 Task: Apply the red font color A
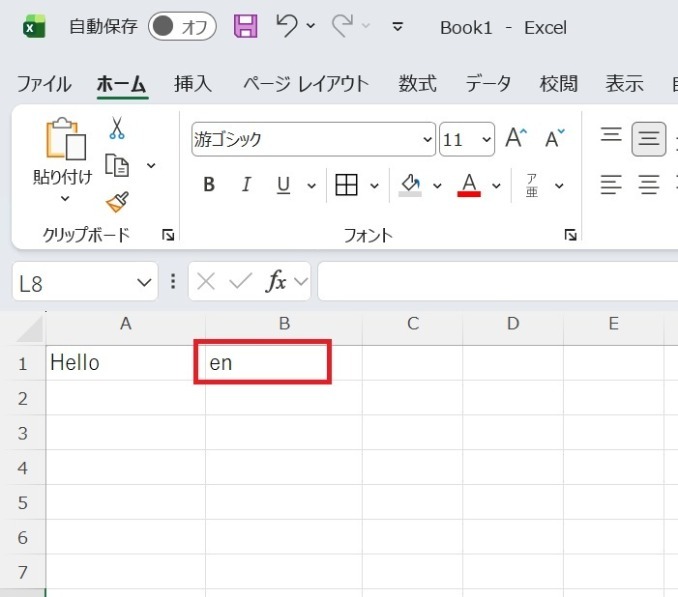pyautogui.click(x=469, y=185)
